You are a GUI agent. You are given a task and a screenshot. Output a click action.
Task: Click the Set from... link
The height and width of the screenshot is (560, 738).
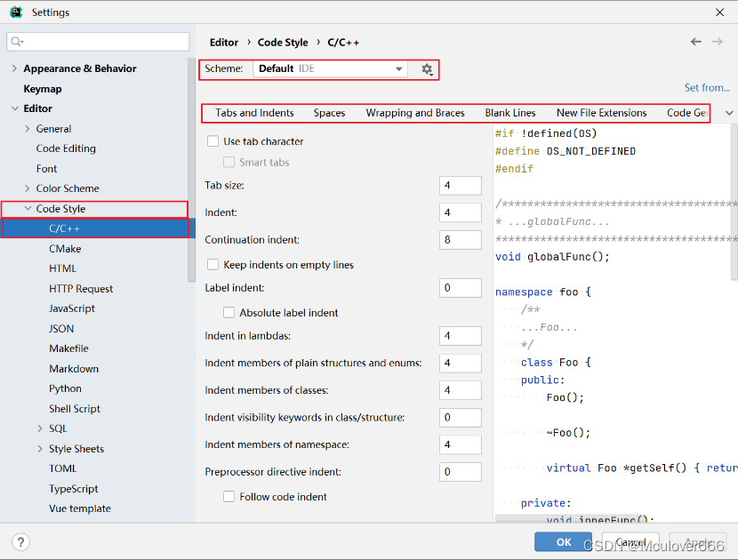pyautogui.click(x=707, y=87)
